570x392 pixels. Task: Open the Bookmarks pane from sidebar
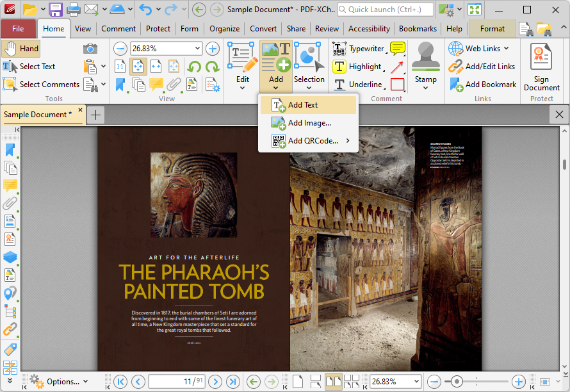coord(10,150)
